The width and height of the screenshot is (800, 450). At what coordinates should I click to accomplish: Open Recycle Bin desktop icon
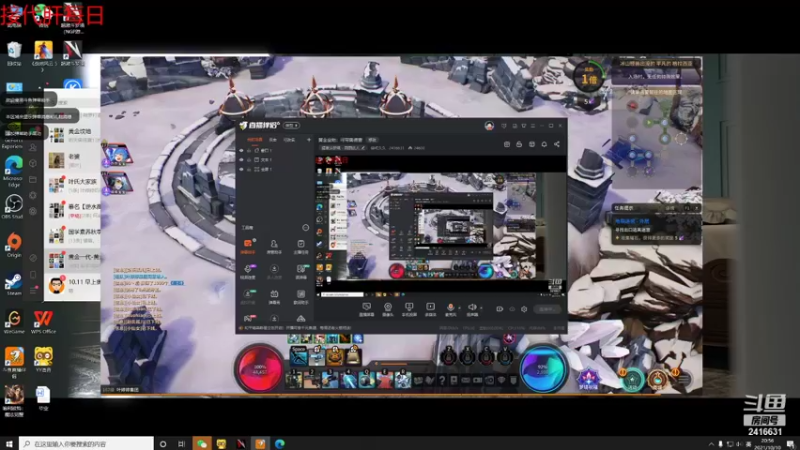(14, 53)
